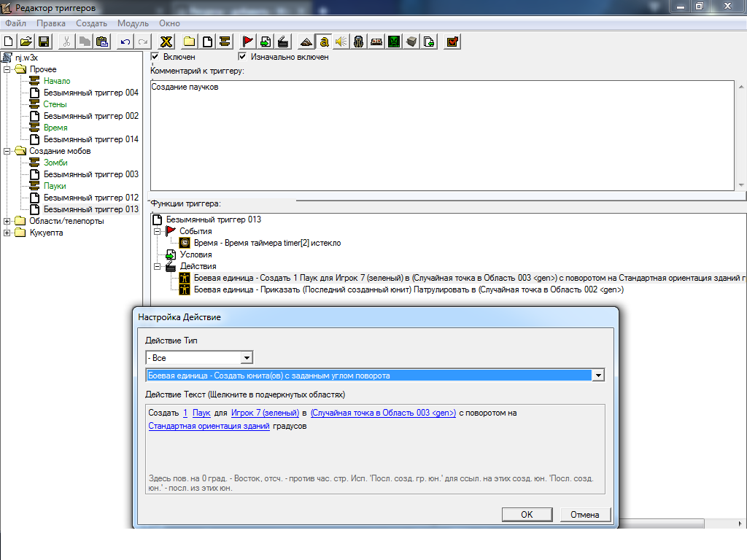The image size is (747, 560).
Task: Select the 'Стены' tree item
Action: point(55,104)
